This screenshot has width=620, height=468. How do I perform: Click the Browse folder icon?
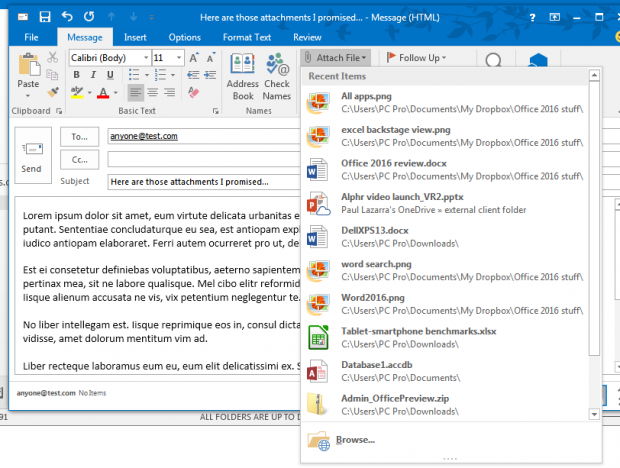(x=318, y=440)
